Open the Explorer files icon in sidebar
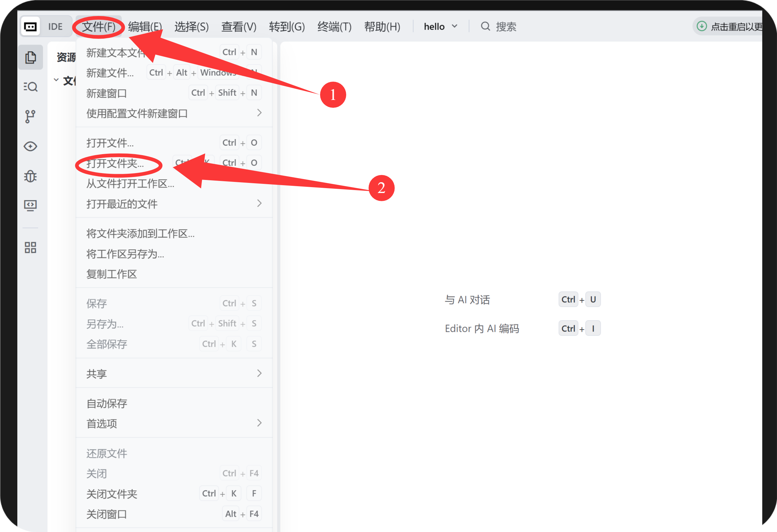Screen dimensions: 777x532 30,57
